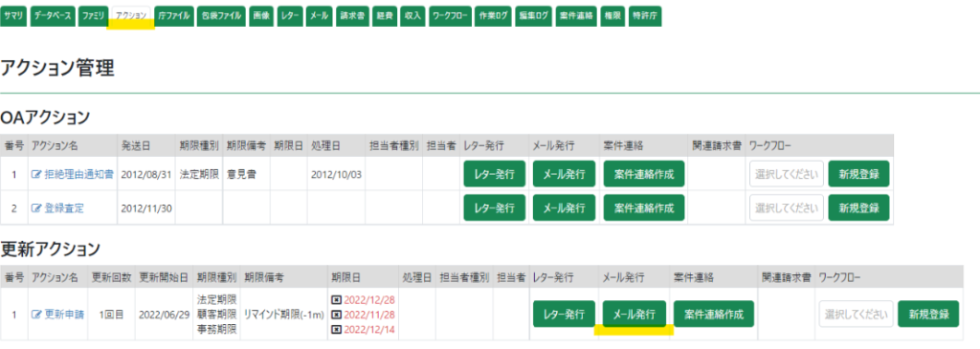
Task: View the 編集ログ tab
Action: click(x=533, y=17)
